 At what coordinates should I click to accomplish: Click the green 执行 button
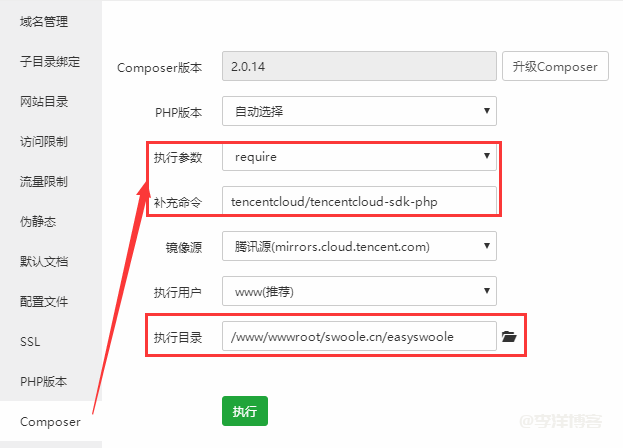[244, 411]
